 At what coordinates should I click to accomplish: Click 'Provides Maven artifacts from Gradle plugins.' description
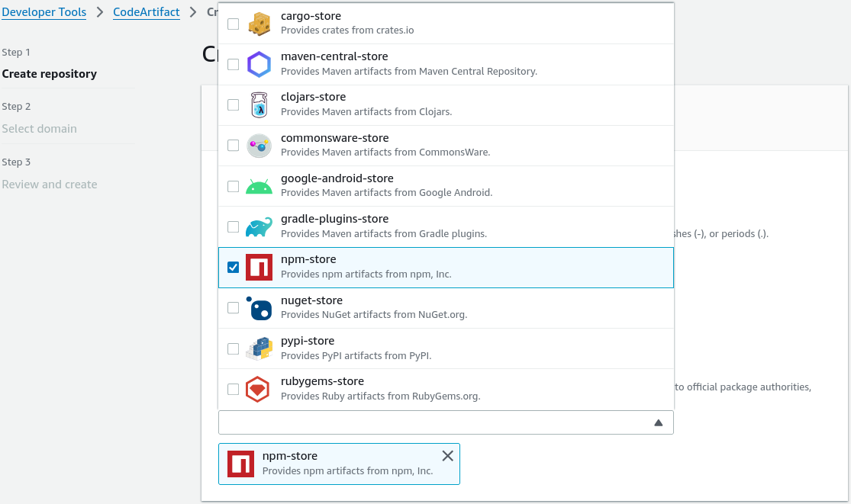384,233
